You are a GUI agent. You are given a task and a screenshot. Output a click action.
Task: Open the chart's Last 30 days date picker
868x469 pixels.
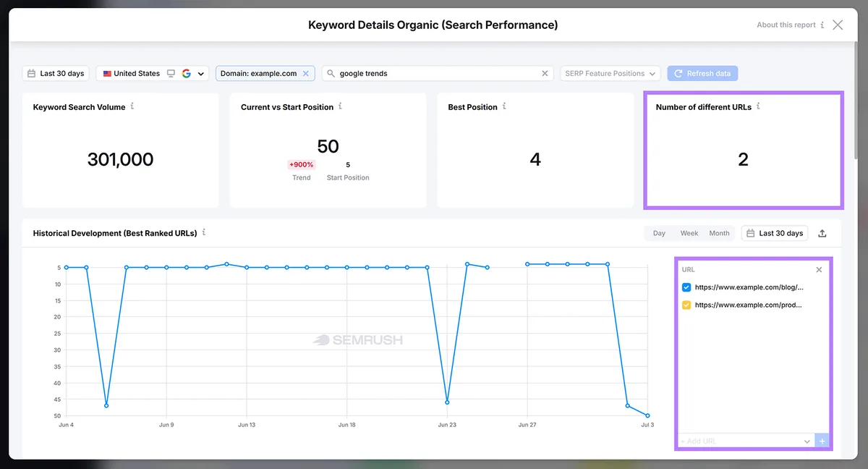775,233
